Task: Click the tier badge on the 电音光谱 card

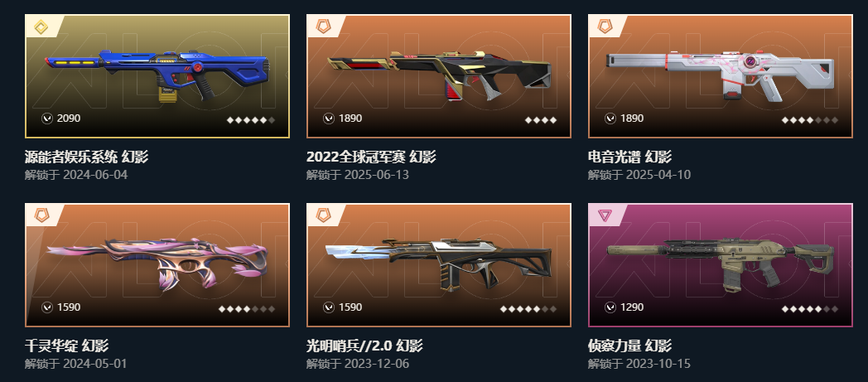Action: (605, 27)
